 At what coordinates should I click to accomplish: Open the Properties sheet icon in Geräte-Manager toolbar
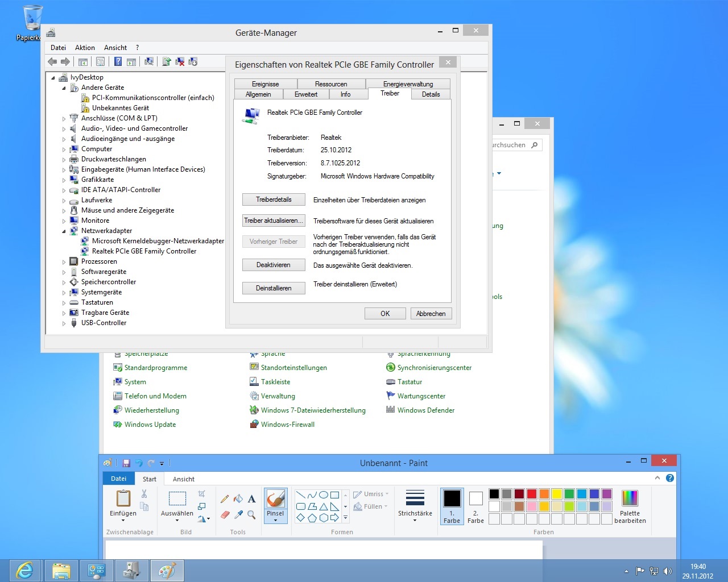tap(100, 61)
